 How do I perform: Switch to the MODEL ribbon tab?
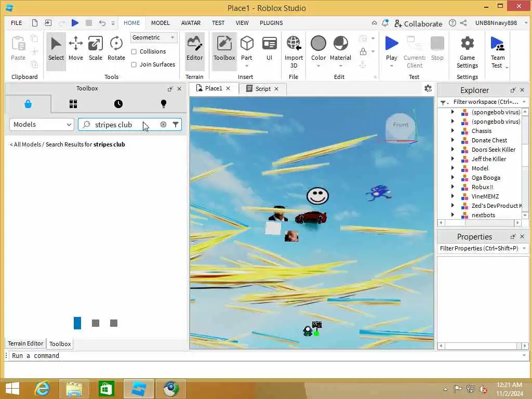160,23
